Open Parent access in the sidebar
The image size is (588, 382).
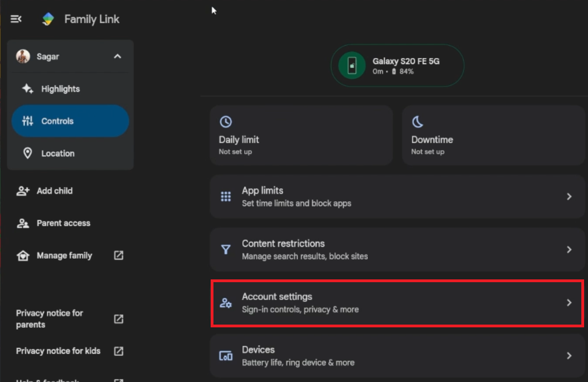[x=70, y=223]
